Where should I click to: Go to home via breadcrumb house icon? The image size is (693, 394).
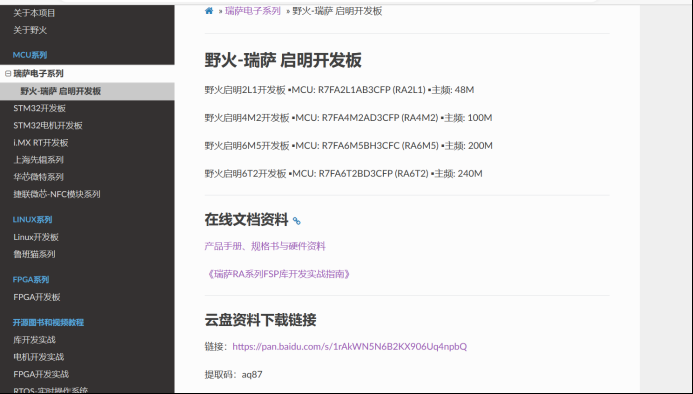click(209, 11)
